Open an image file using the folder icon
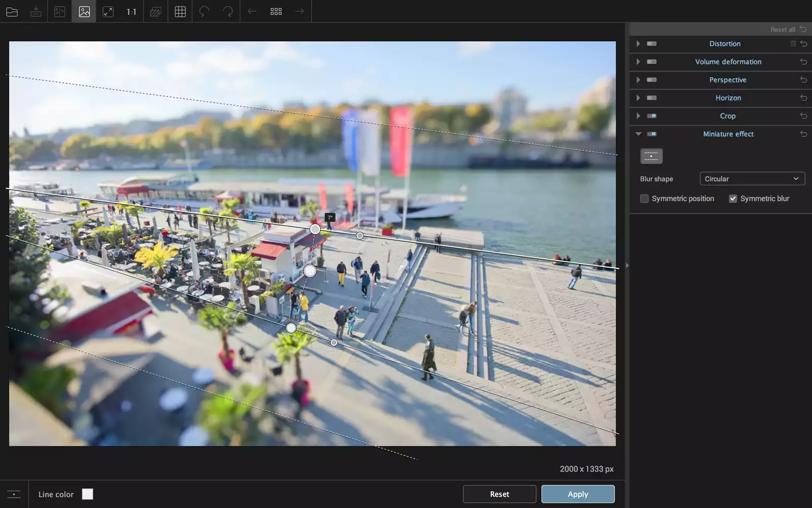 coord(12,11)
